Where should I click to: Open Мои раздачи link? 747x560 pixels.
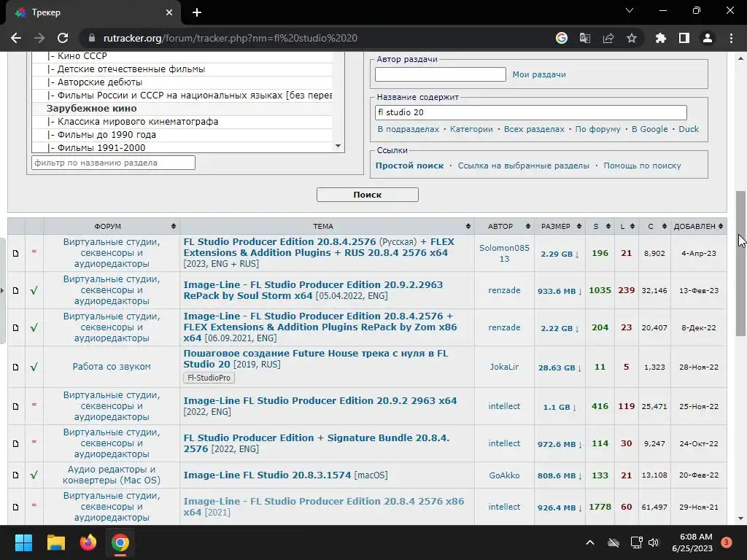[x=539, y=75]
